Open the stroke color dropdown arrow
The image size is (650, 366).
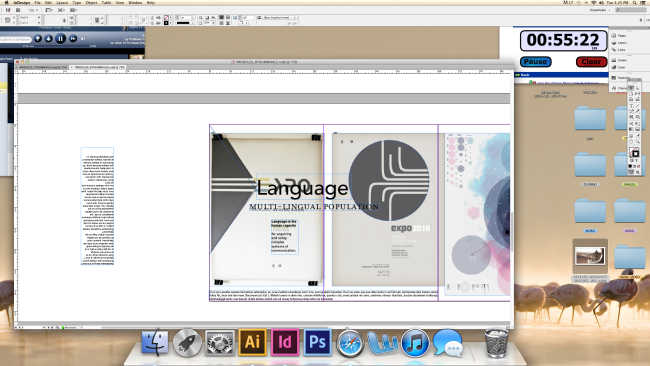[171, 23]
